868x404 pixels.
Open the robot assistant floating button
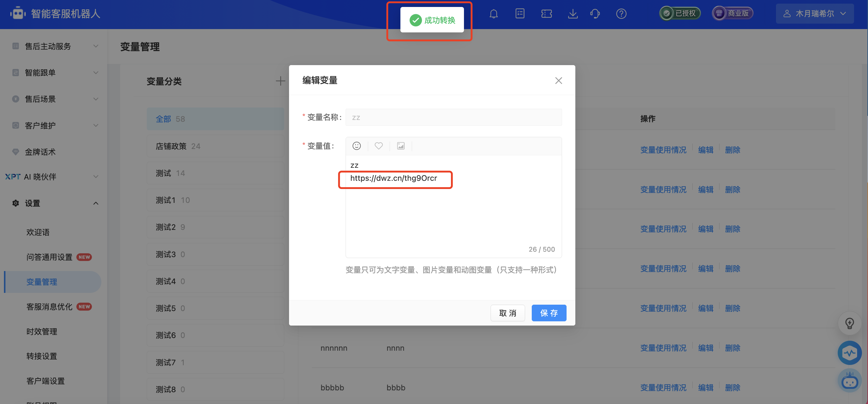pyautogui.click(x=850, y=381)
